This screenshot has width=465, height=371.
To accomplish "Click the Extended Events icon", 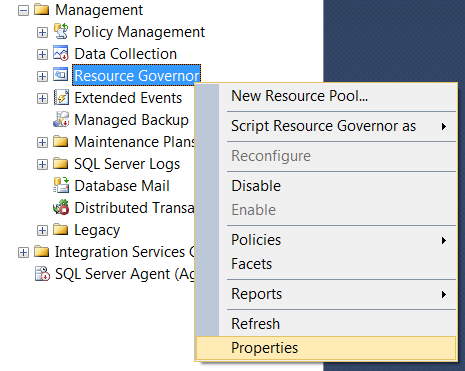I will 61,97.
